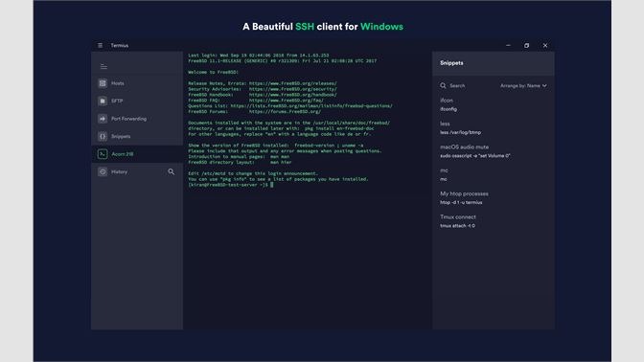
Task: Click the Snippets curly braces icon
Action: [x=103, y=136]
